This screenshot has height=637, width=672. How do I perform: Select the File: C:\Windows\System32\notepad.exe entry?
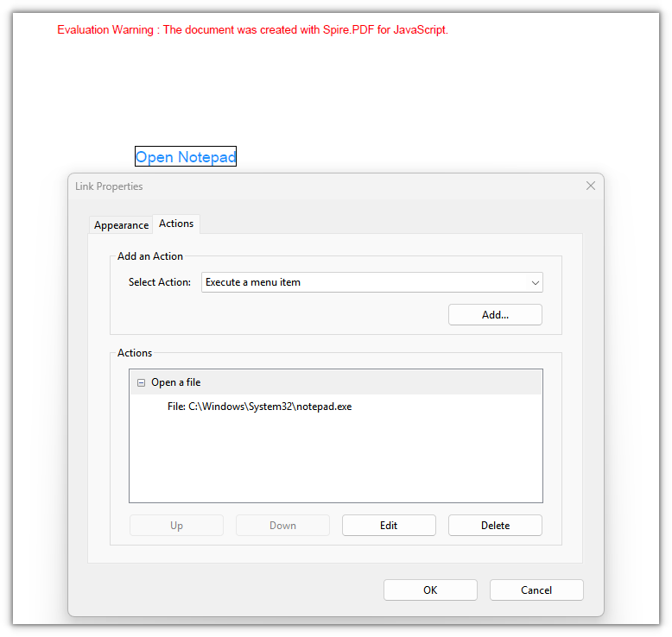(259, 407)
